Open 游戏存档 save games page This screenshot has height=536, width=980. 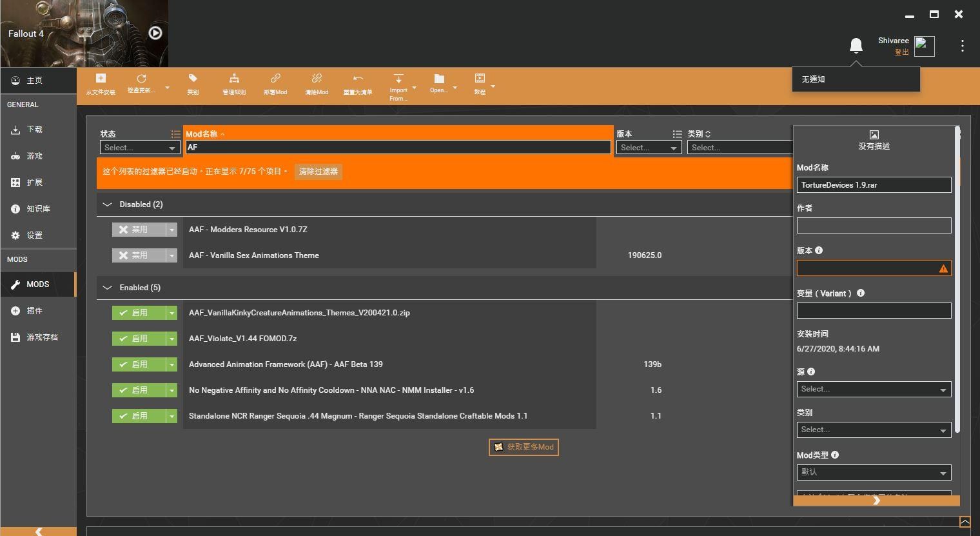click(x=38, y=337)
